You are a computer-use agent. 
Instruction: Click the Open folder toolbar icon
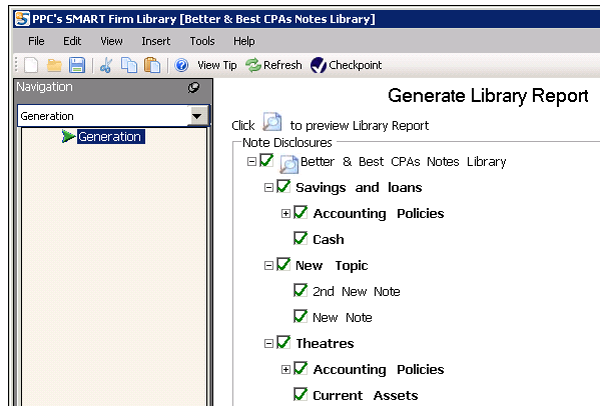click(54, 65)
